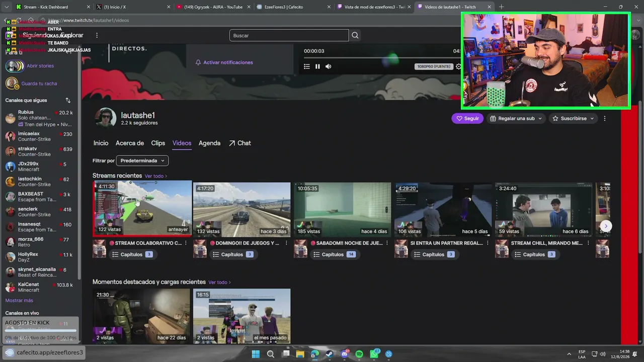Viewport: 644px width, 362px height.
Task: Pause the video in the player
Action: tap(317, 66)
